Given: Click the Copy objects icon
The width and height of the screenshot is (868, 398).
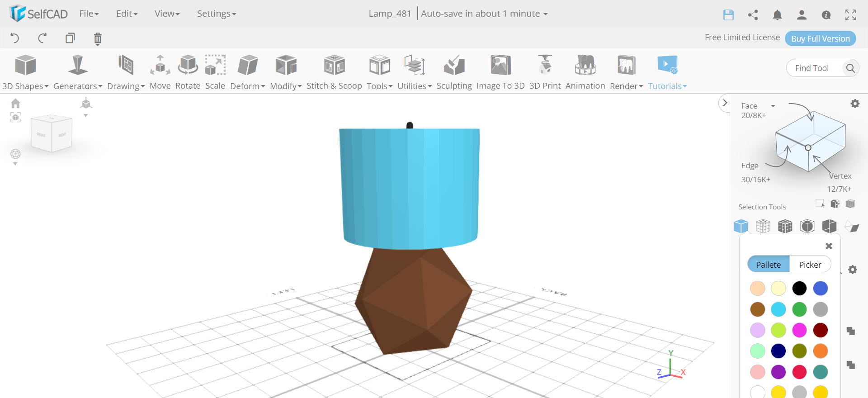Looking at the screenshot, I should click(70, 38).
